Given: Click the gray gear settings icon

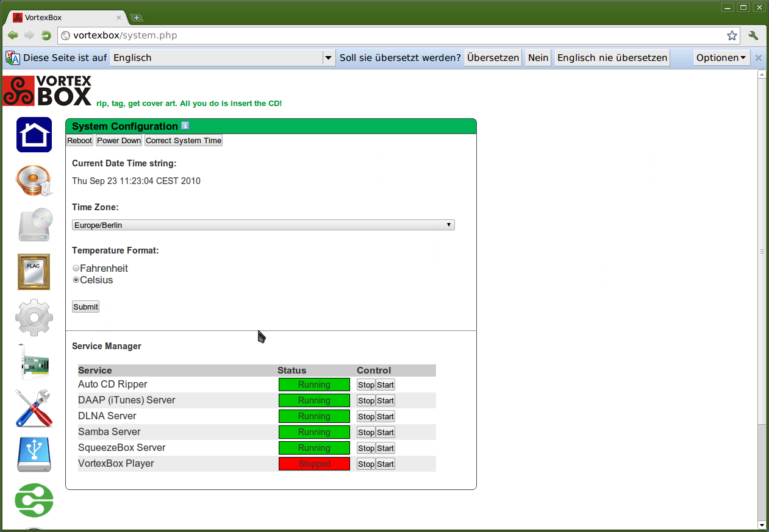Looking at the screenshot, I should coord(34,317).
